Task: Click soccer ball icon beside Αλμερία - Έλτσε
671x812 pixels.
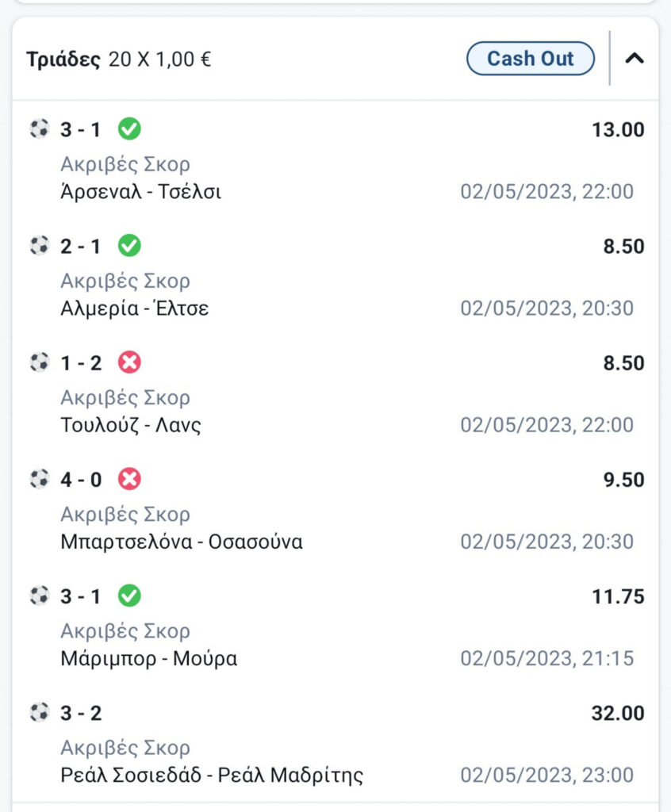Action: coord(39,246)
